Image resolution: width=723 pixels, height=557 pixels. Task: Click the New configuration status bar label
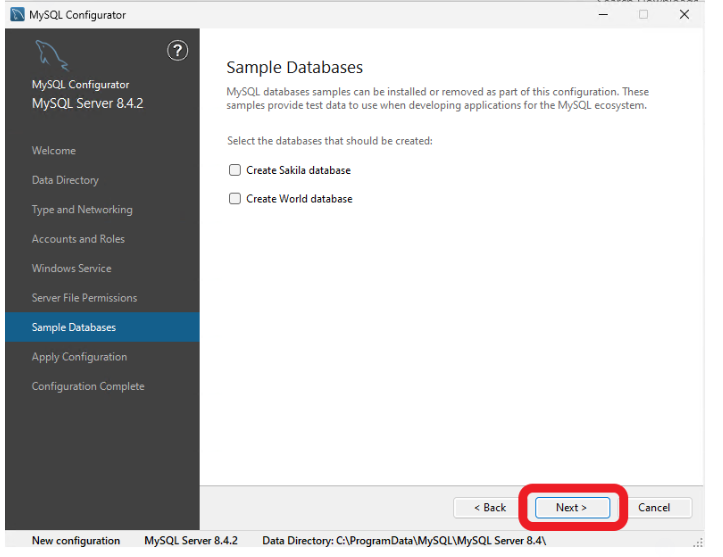pyautogui.click(x=76, y=541)
